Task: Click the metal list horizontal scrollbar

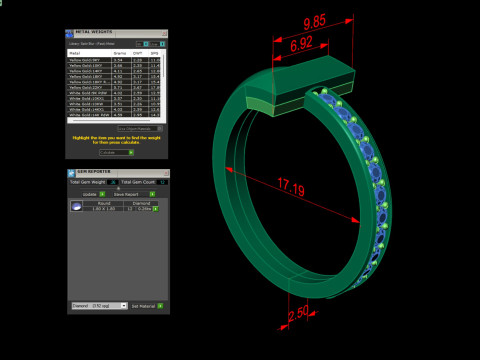Action: 112,120
